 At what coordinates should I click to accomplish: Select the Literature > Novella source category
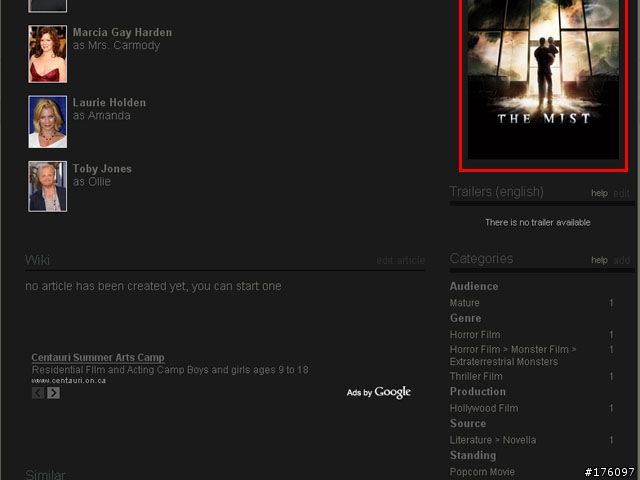[x=493, y=440]
